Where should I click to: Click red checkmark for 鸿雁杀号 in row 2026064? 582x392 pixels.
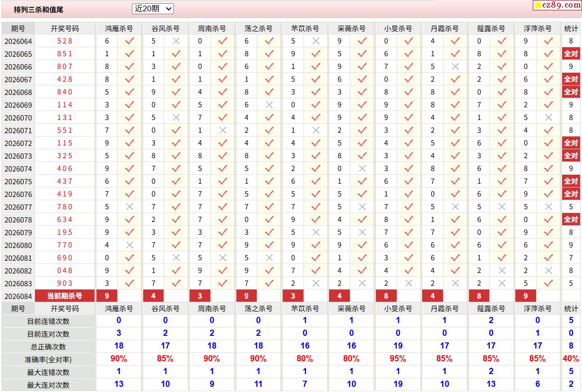click(129, 41)
